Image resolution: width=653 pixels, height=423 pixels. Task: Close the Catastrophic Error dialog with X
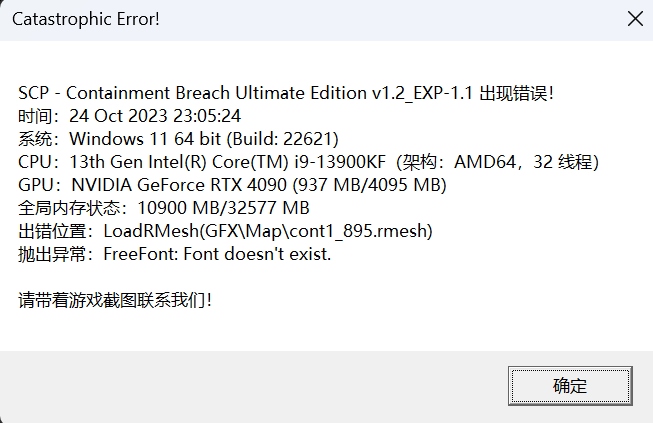tap(635, 19)
